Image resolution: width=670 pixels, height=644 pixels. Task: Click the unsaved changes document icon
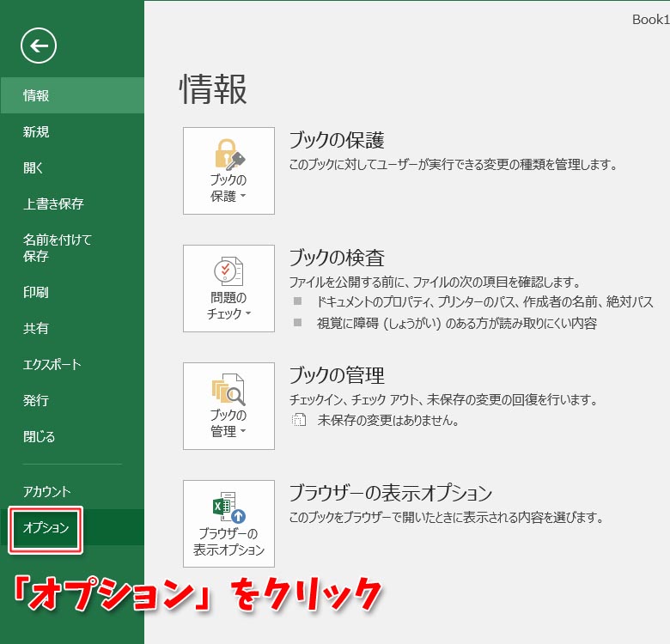pos(299,420)
